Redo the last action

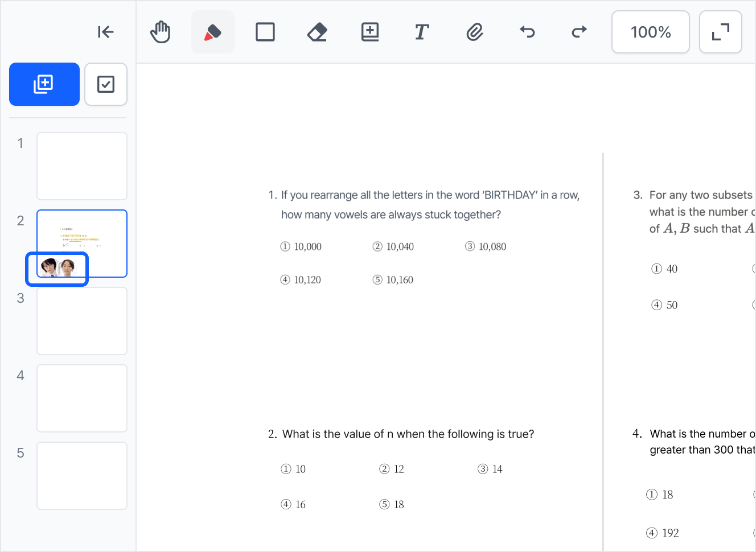coord(580,32)
